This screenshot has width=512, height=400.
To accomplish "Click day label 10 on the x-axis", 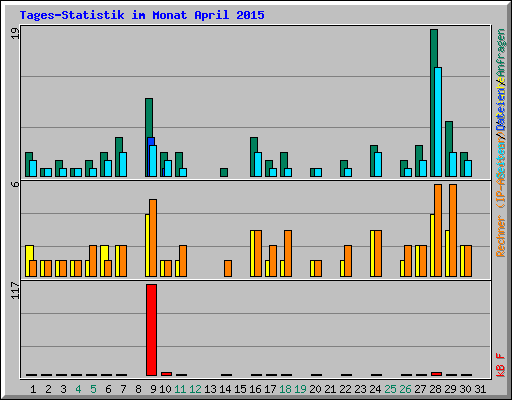I will tap(165, 389).
